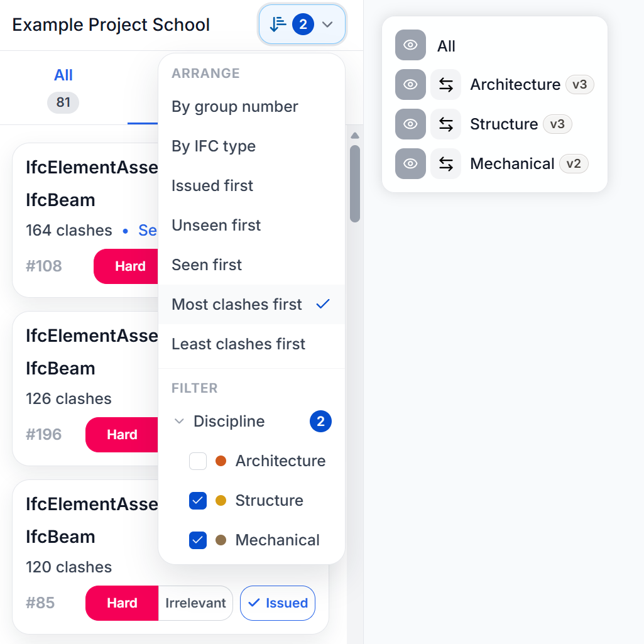Select Least clashes first option
The image size is (644, 644).
239,344
